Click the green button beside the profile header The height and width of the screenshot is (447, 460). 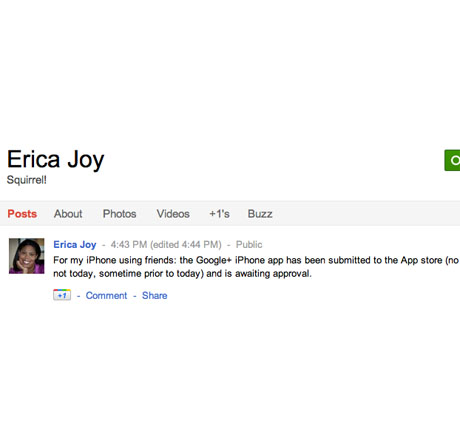tap(452, 160)
